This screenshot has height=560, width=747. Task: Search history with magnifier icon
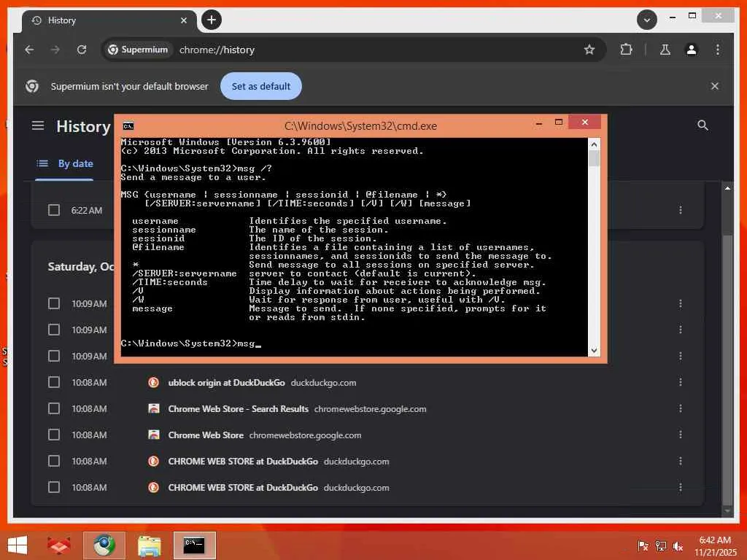pyautogui.click(x=703, y=125)
